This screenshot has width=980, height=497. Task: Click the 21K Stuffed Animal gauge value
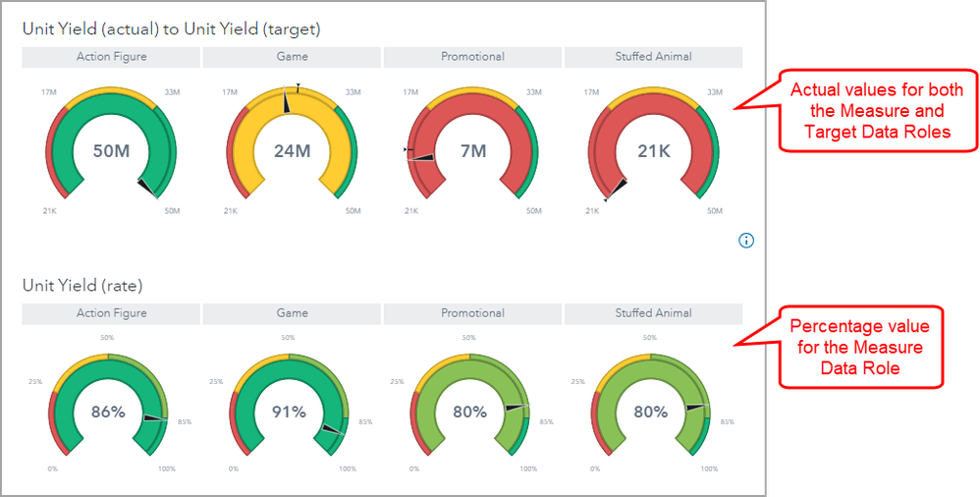pos(654,151)
